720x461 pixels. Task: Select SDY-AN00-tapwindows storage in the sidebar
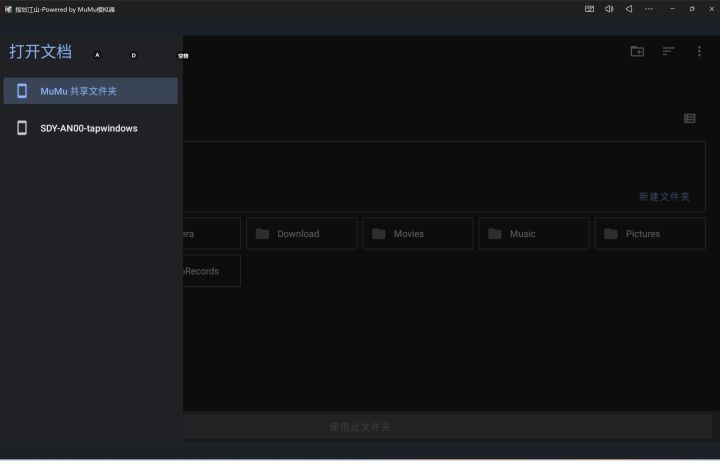pos(90,128)
